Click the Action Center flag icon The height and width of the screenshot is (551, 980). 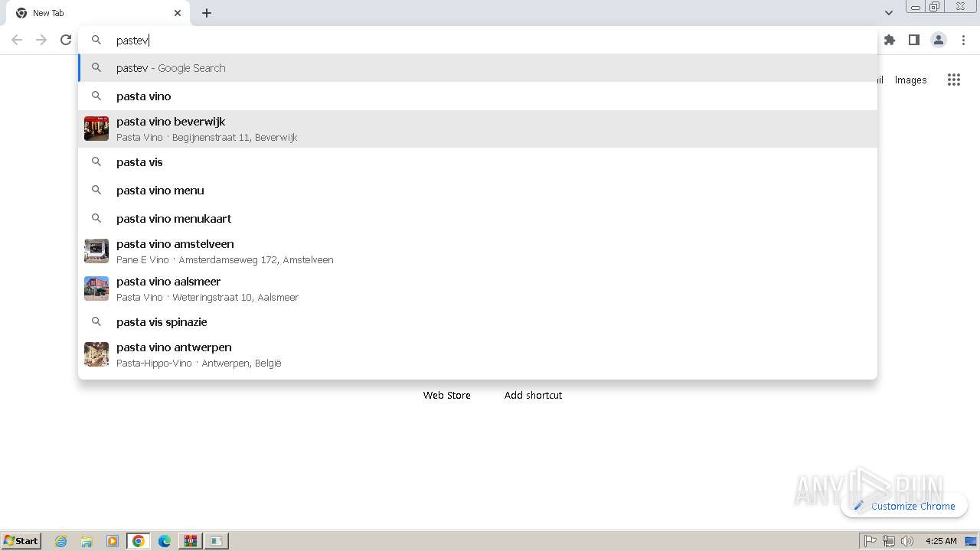pos(871,541)
